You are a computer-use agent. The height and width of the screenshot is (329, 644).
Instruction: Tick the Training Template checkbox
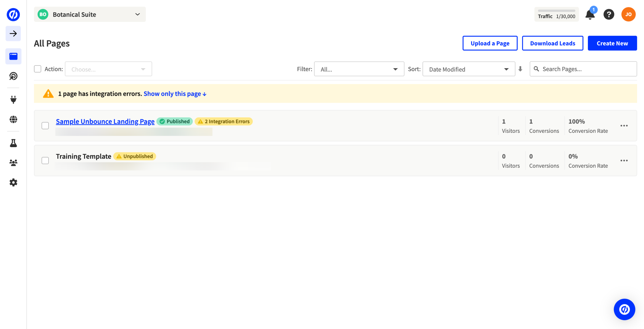45,160
